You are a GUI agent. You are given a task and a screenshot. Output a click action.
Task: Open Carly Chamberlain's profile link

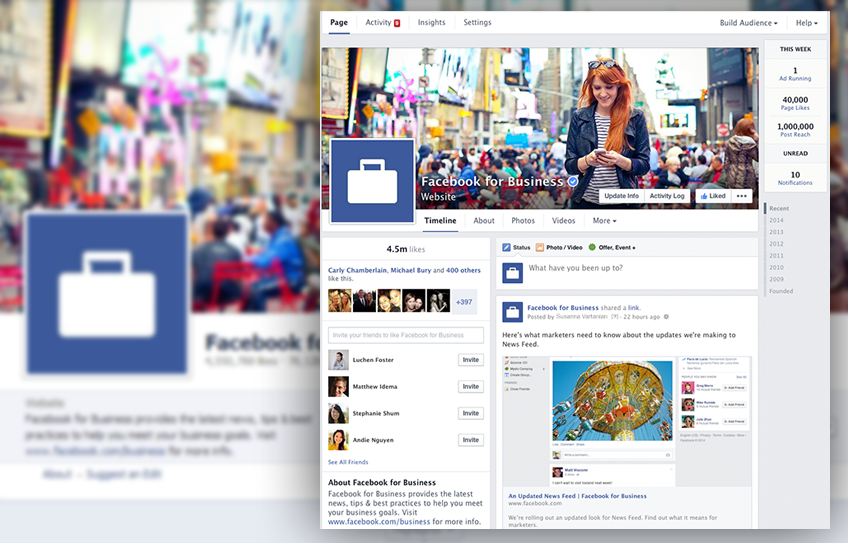[357, 270]
